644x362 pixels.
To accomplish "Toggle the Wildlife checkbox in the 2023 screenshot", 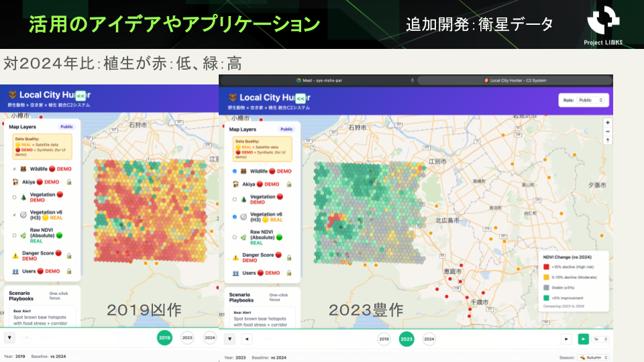I will (x=235, y=171).
